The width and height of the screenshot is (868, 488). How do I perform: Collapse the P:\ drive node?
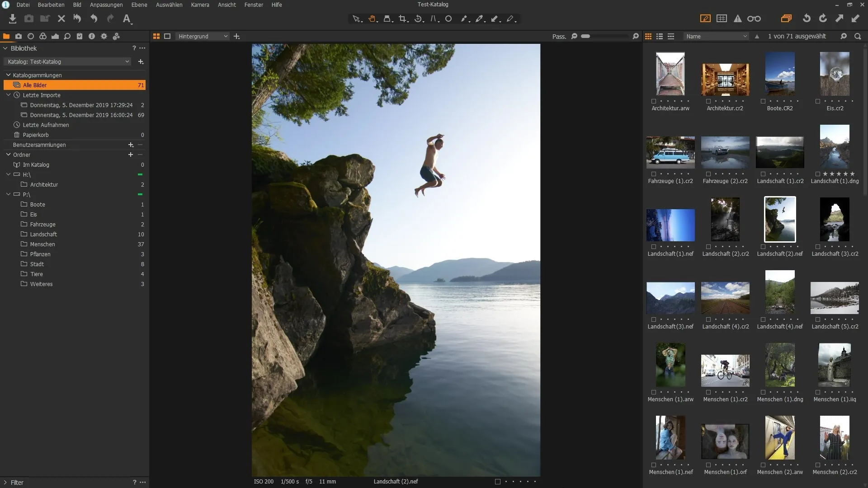[x=8, y=194]
